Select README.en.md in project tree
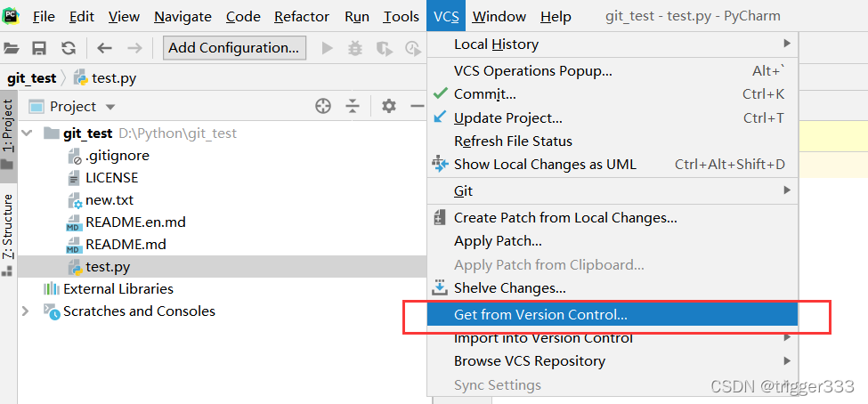Screen dimensions: 868x404 [135, 222]
